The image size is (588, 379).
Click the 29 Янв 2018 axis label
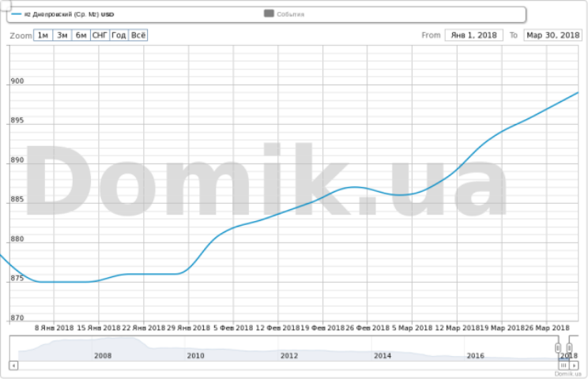tap(188, 328)
